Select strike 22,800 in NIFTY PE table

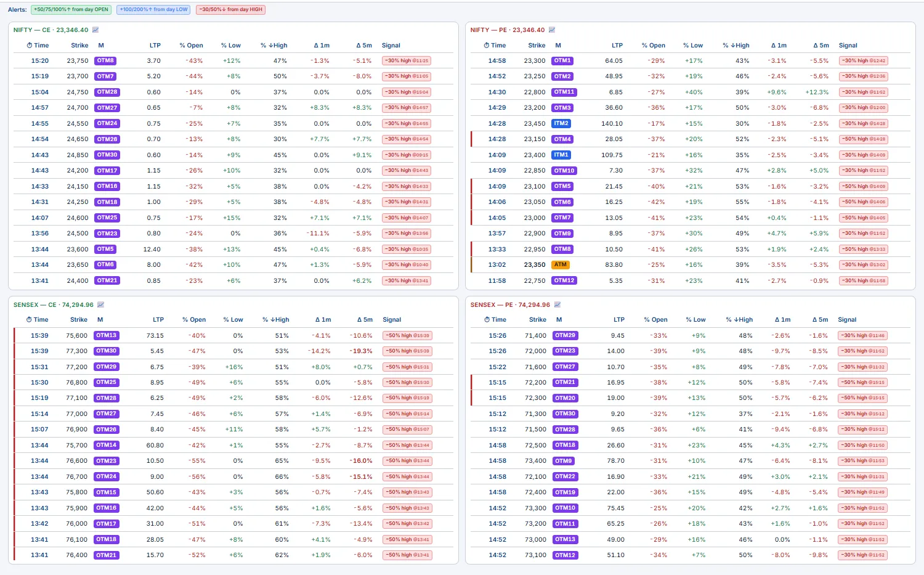(x=535, y=92)
